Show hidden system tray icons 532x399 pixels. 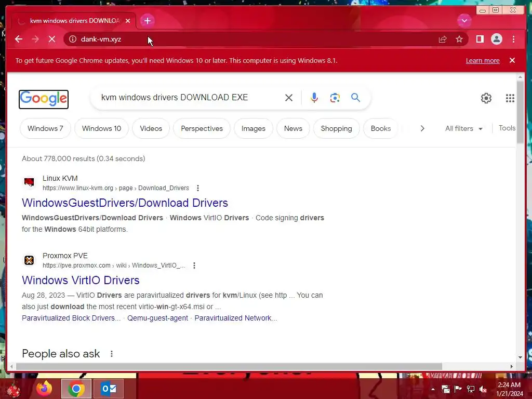[x=433, y=389]
